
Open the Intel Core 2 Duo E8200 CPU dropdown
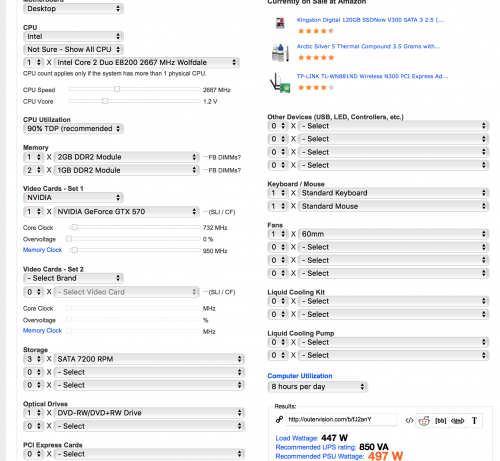point(146,62)
